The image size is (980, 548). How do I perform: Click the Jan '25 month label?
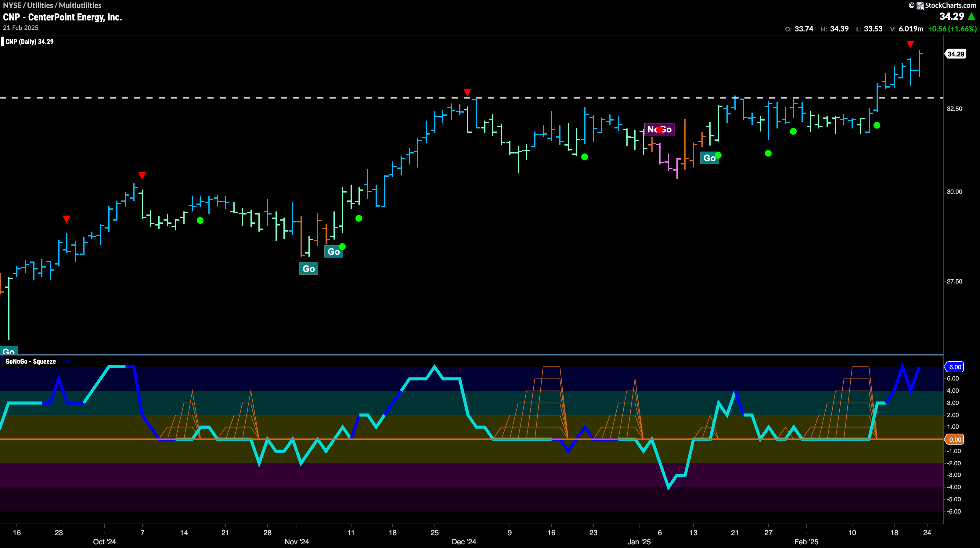click(639, 542)
